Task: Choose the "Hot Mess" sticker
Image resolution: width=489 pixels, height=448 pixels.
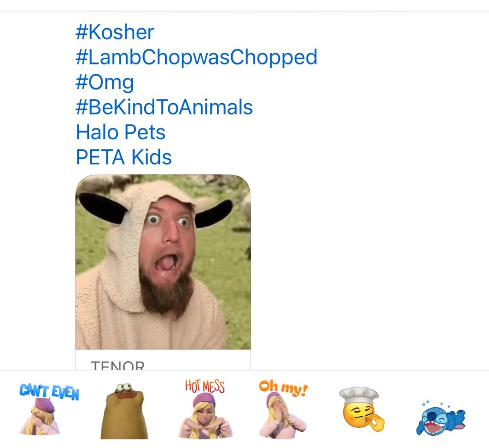Action: pos(205,409)
